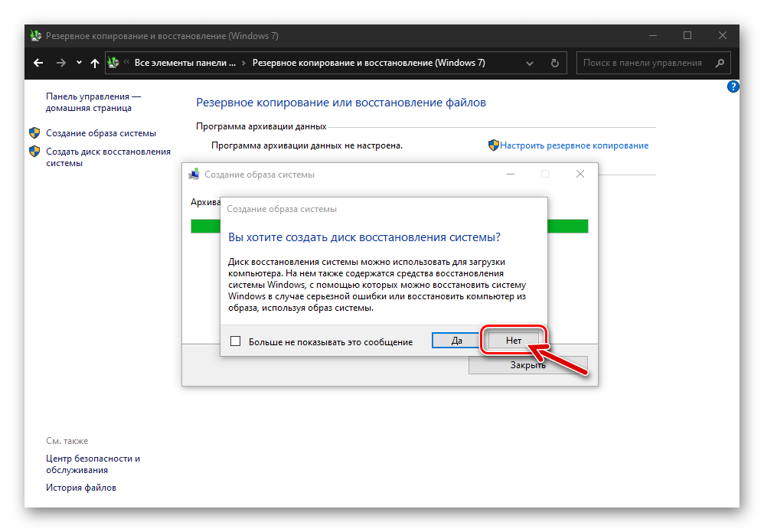Click the 'Да' button in the dialog

click(x=456, y=341)
